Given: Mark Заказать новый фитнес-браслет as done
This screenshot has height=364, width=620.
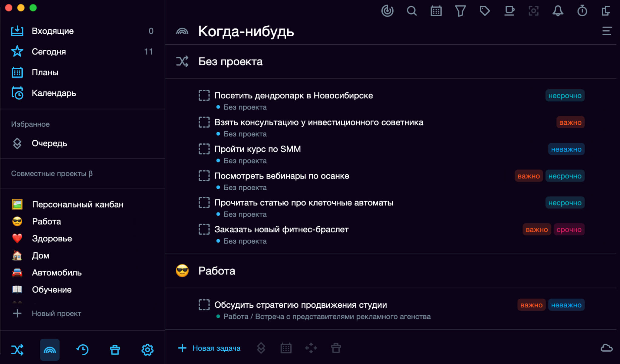Looking at the screenshot, I should pos(204,229).
